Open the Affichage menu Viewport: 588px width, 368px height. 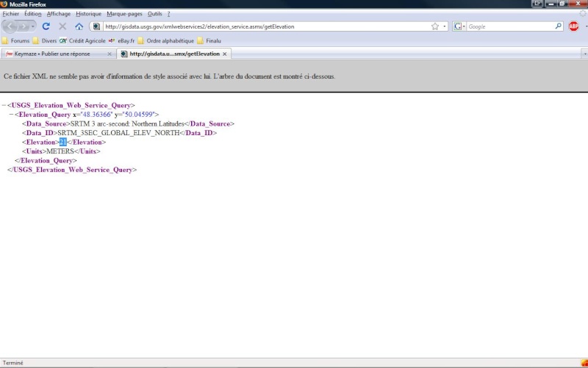point(59,14)
